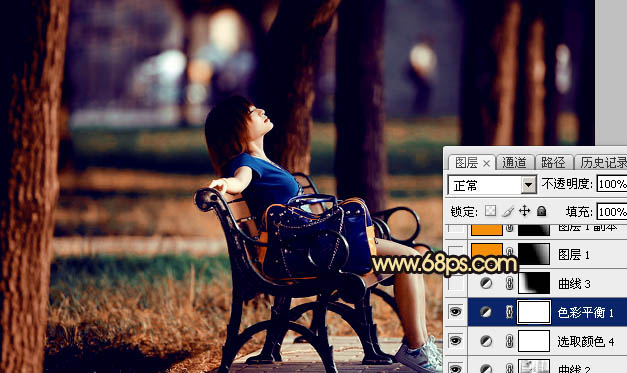Click the 色彩平衡 1 adjustment layer icon
Screen dimensions: 627x373
click(486, 312)
